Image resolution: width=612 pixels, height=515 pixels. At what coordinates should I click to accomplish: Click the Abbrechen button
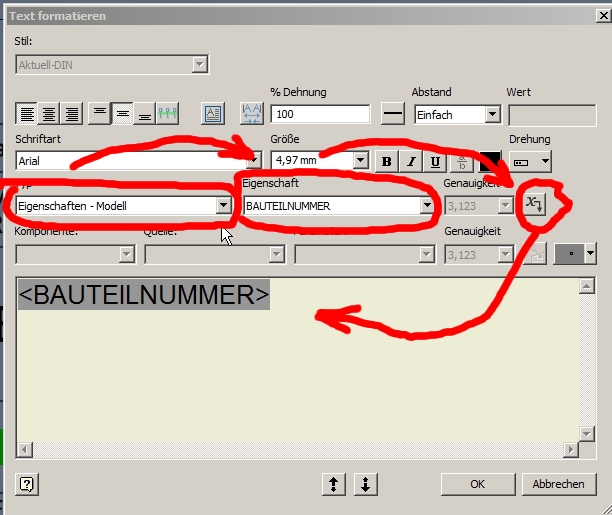tap(559, 484)
